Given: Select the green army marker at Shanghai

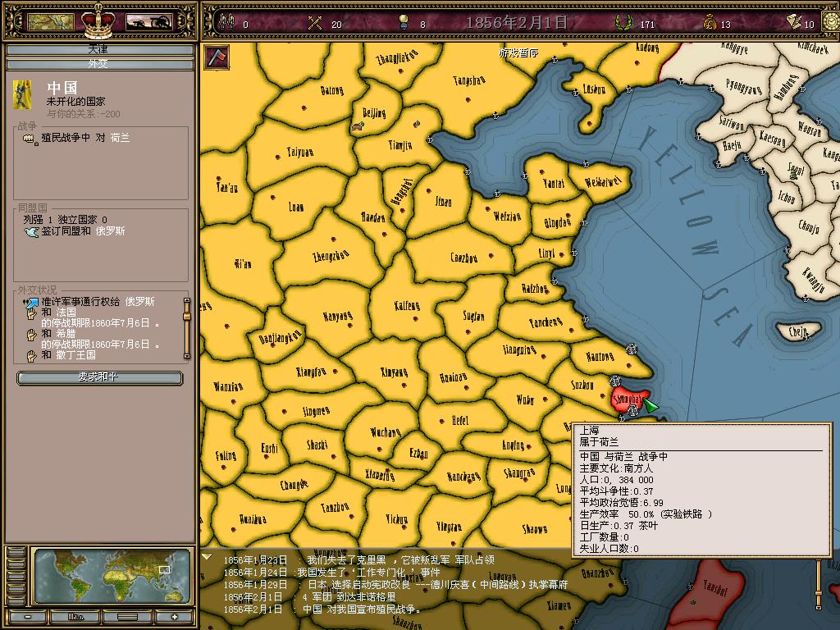Looking at the screenshot, I should (651, 405).
